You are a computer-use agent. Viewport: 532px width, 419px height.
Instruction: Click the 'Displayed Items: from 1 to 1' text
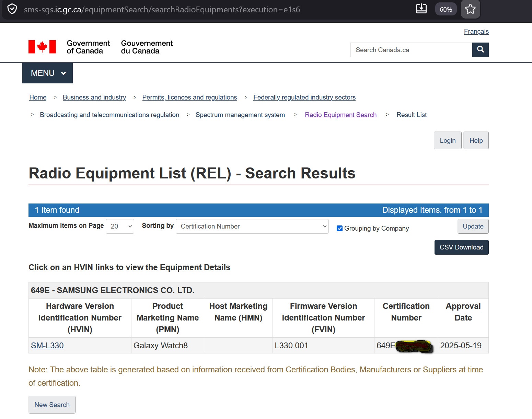pos(432,210)
